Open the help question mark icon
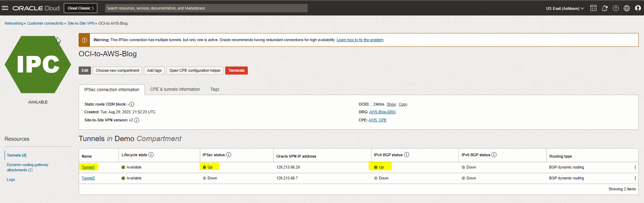Viewport: 644px width, 203px height. pyautogui.click(x=616, y=8)
